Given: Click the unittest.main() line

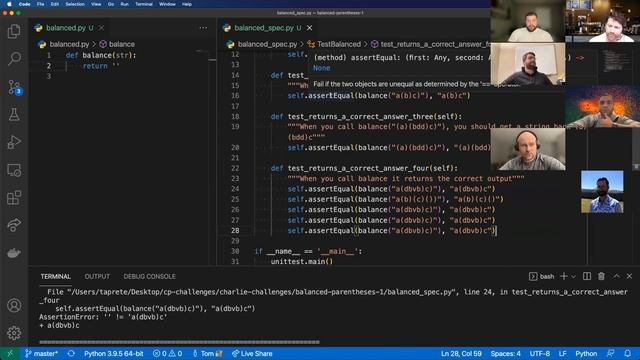Looking at the screenshot, I should point(302,262).
